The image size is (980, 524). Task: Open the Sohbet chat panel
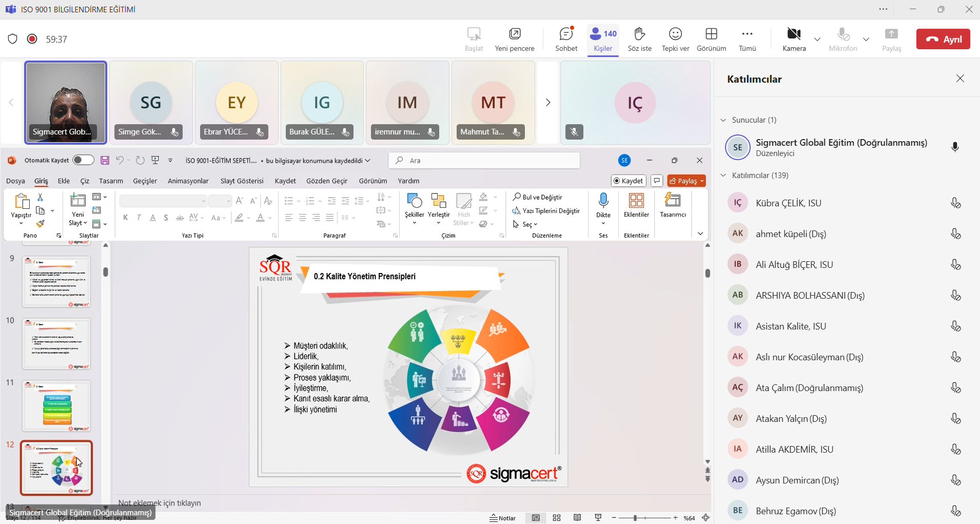coord(566,39)
